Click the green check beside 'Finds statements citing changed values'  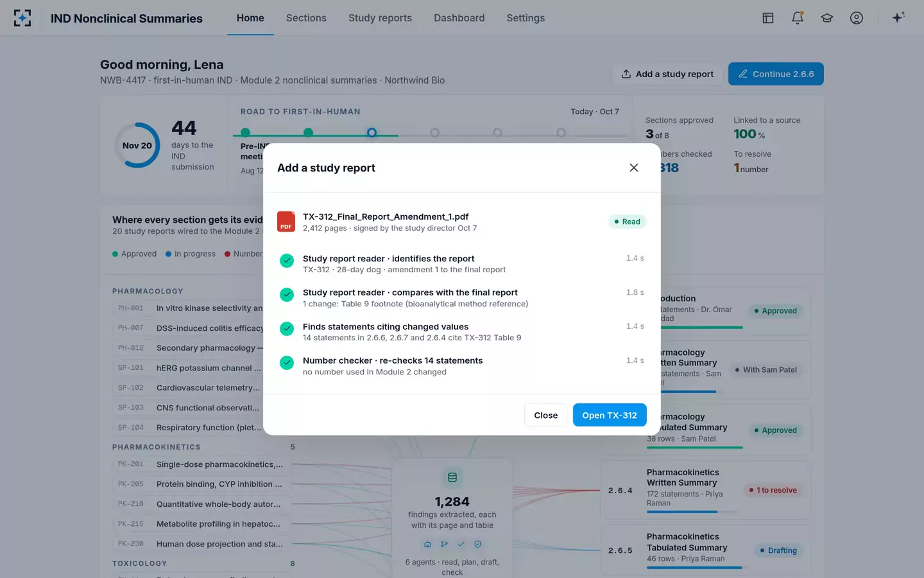point(287,329)
